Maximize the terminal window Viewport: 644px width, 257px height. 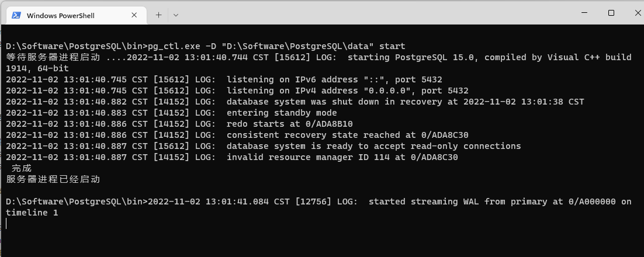611,13
